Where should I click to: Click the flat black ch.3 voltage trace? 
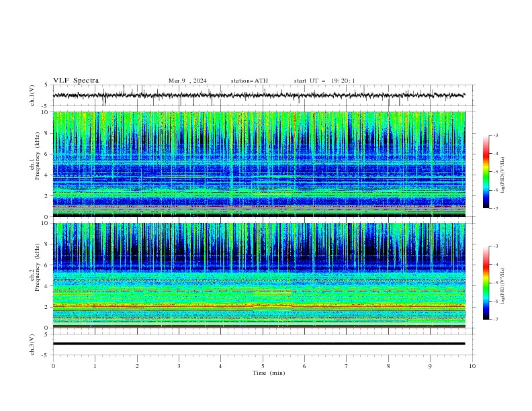click(x=259, y=344)
